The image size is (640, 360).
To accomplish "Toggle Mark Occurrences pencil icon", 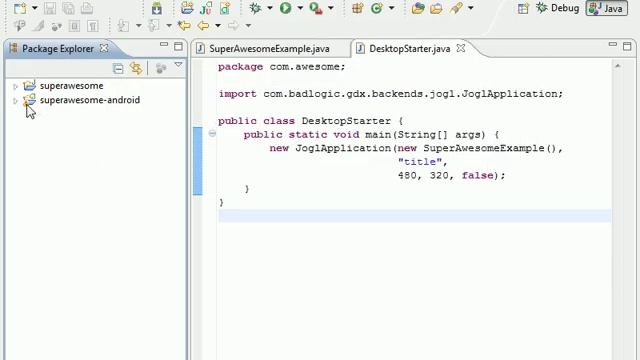I will (38, 26).
